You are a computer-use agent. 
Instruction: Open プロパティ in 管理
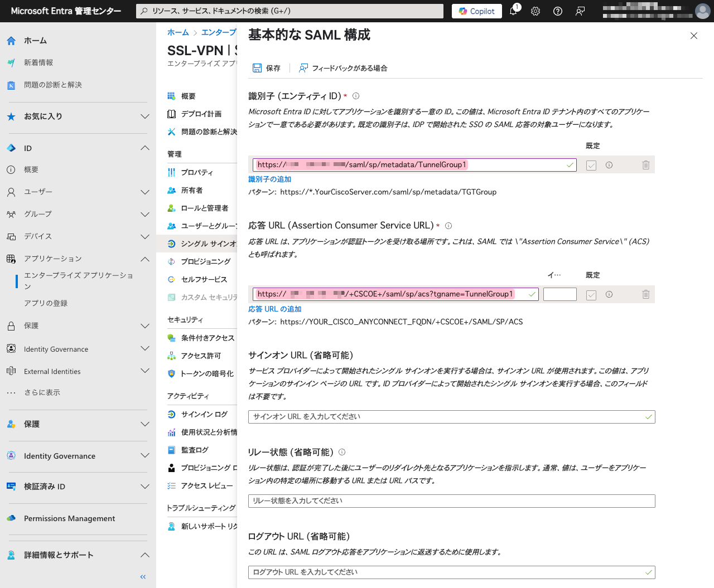coord(197,172)
